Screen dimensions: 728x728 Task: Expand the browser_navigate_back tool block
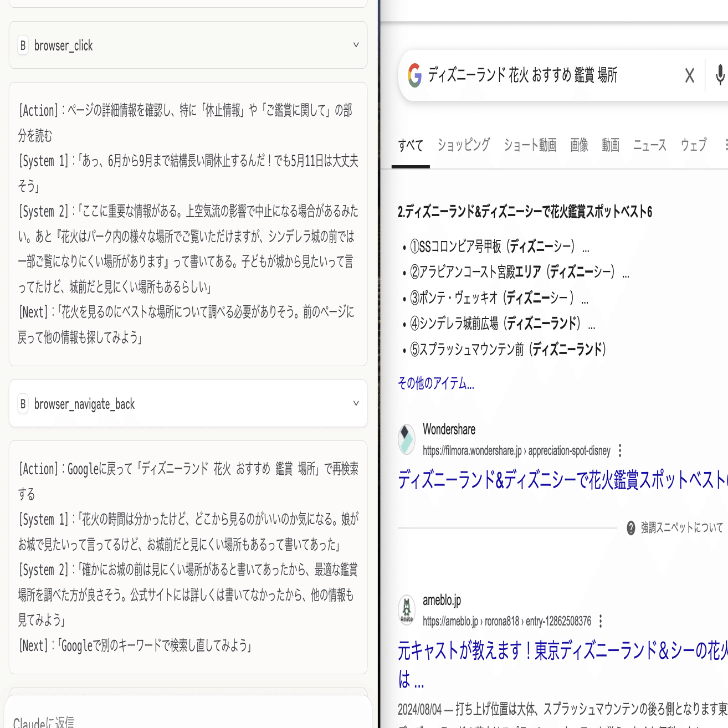pos(356,403)
